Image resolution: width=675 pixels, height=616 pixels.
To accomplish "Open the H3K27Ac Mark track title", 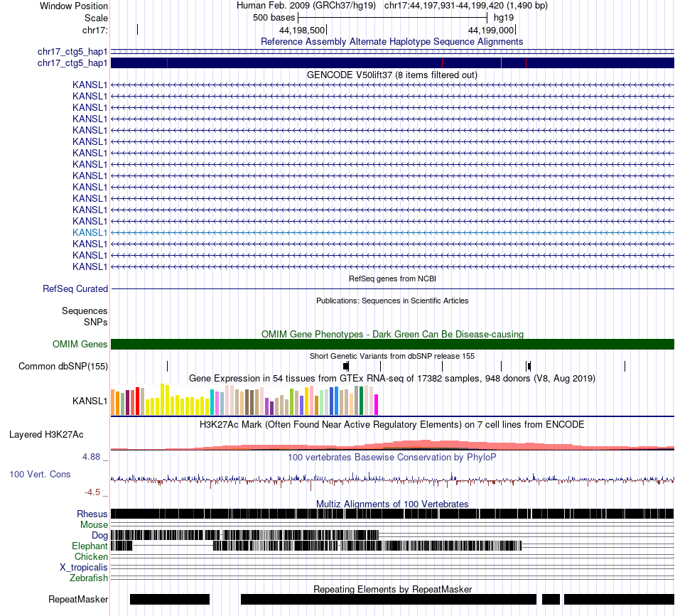I will pos(392,425).
